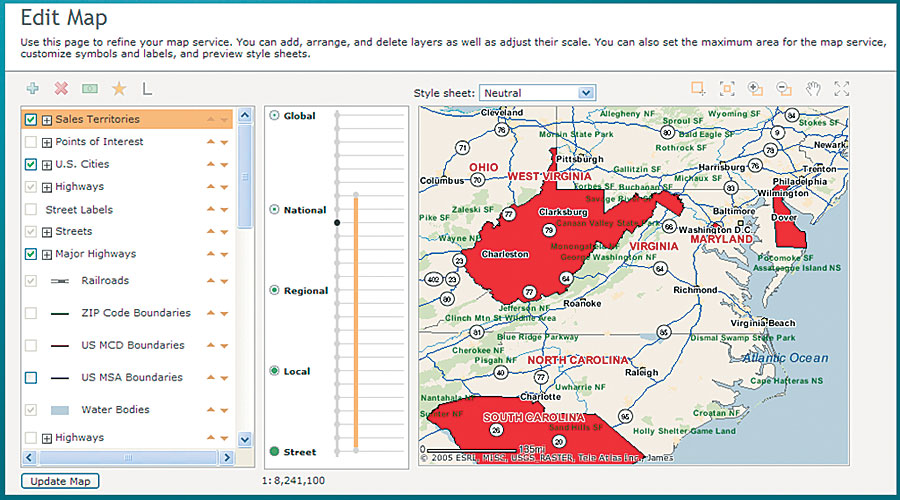This screenshot has width=900, height=500.
Task: Check the Street Labels checkbox
Action: (x=31, y=210)
